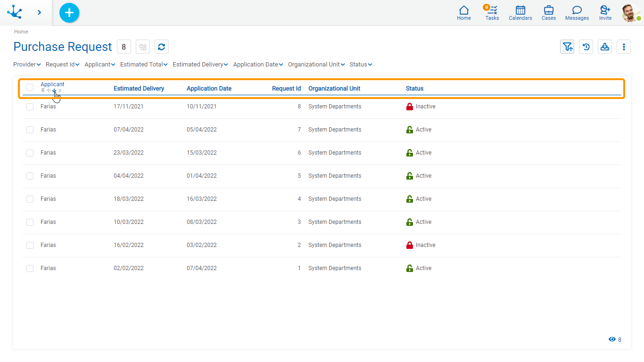Expand the Organizational Unit filter dropdown

[x=316, y=65]
